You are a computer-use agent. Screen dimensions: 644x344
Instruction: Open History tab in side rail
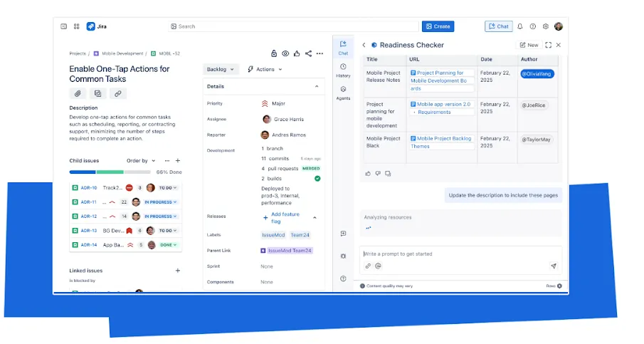tap(344, 71)
